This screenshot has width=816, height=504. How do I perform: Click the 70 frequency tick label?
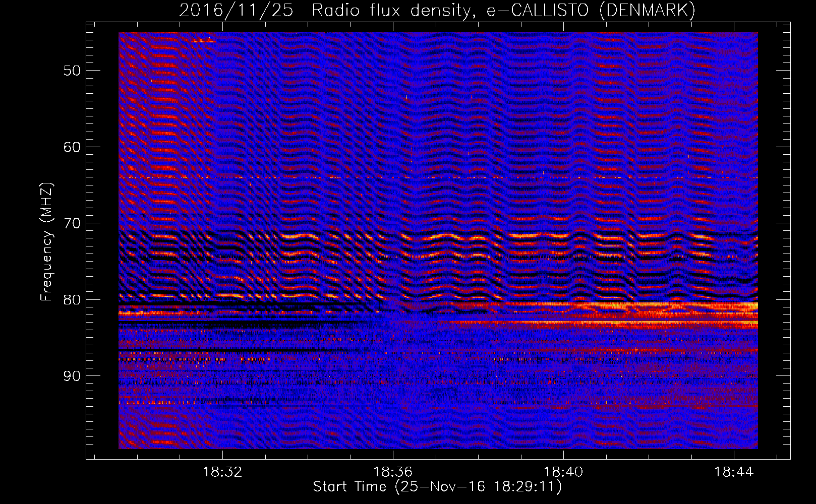(72, 223)
